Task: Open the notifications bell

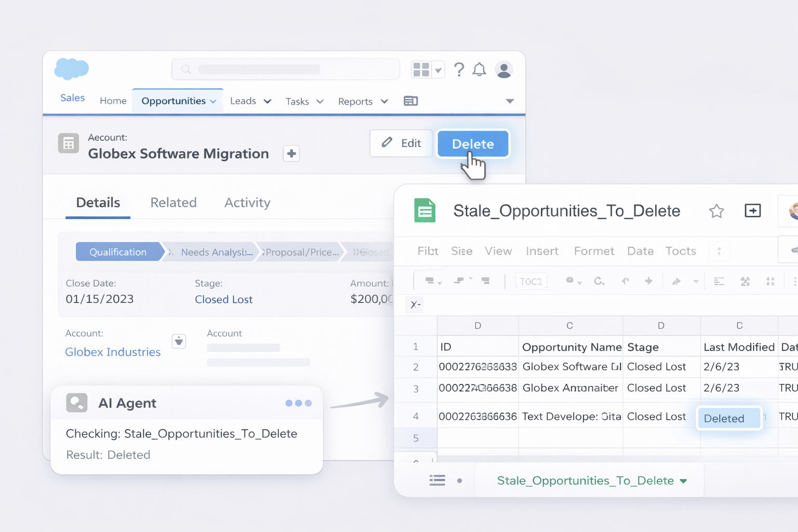Action: (479, 70)
